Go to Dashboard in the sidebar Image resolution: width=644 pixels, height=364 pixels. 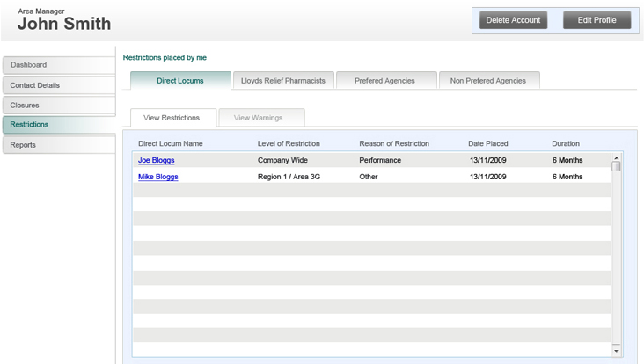pyautogui.click(x=59, y=65)
